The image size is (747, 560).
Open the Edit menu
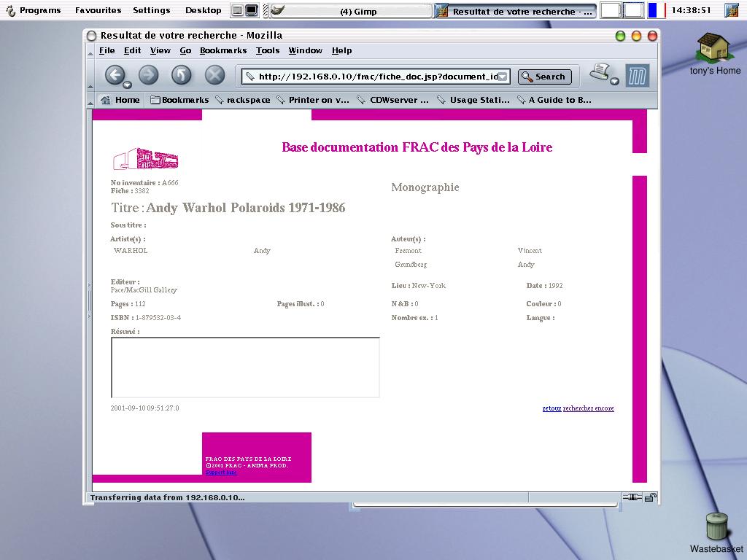coord(133,50)
